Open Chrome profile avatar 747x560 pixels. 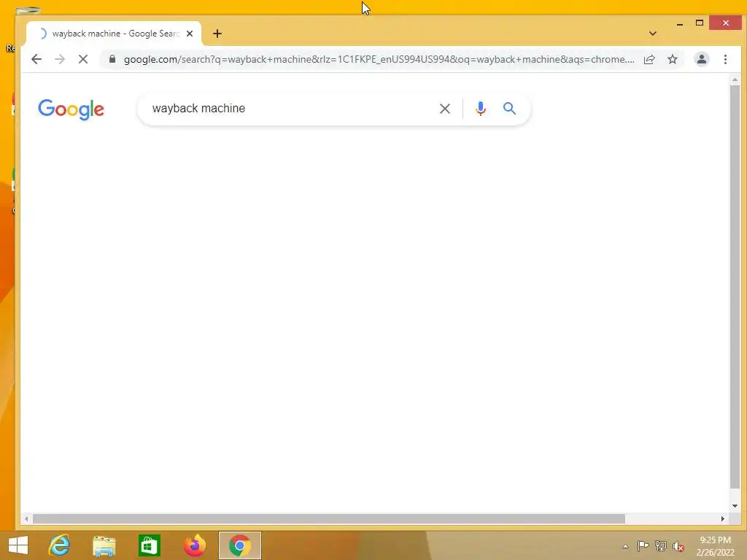click(x=701, y=59)
